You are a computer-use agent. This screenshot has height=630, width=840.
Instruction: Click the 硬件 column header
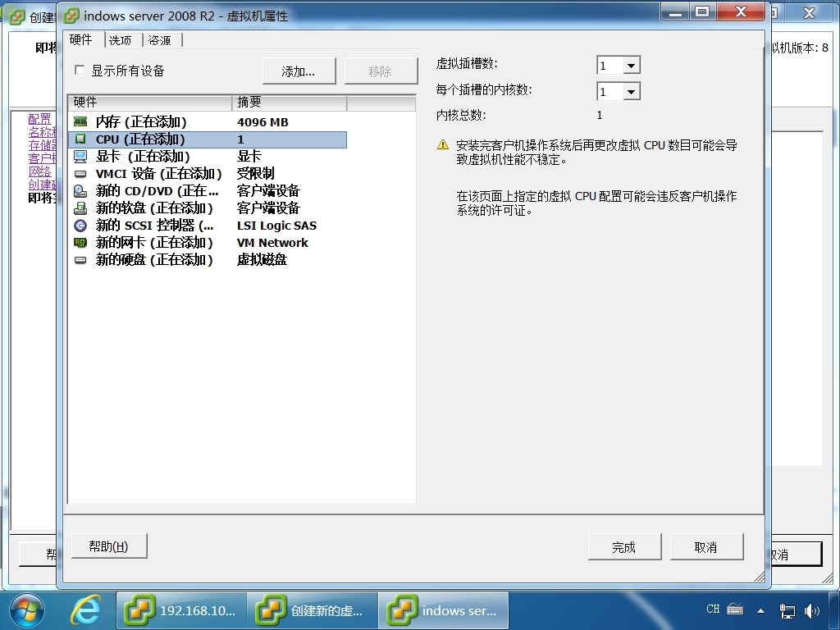pos(150,103)
